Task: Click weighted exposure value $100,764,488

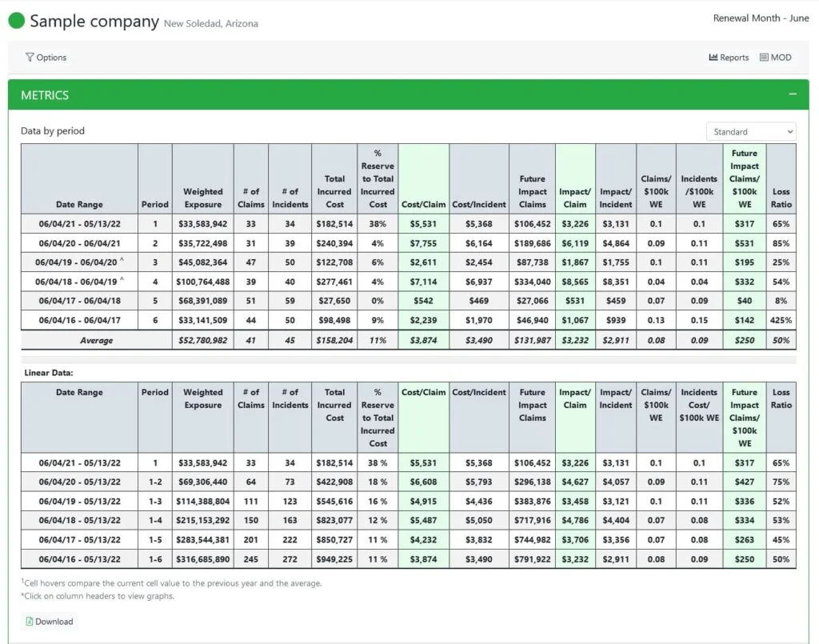Action: tap(202, 282)
